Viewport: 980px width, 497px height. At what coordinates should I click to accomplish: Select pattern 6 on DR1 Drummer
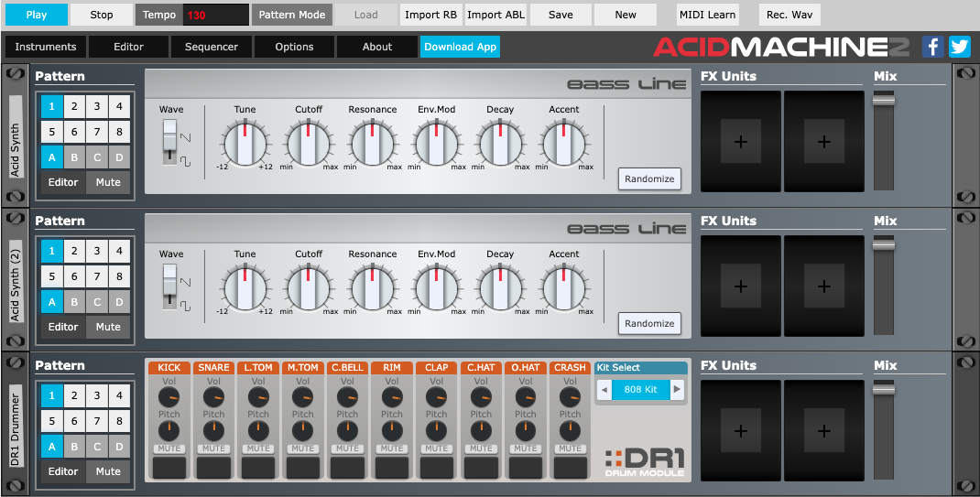(74, 421)
